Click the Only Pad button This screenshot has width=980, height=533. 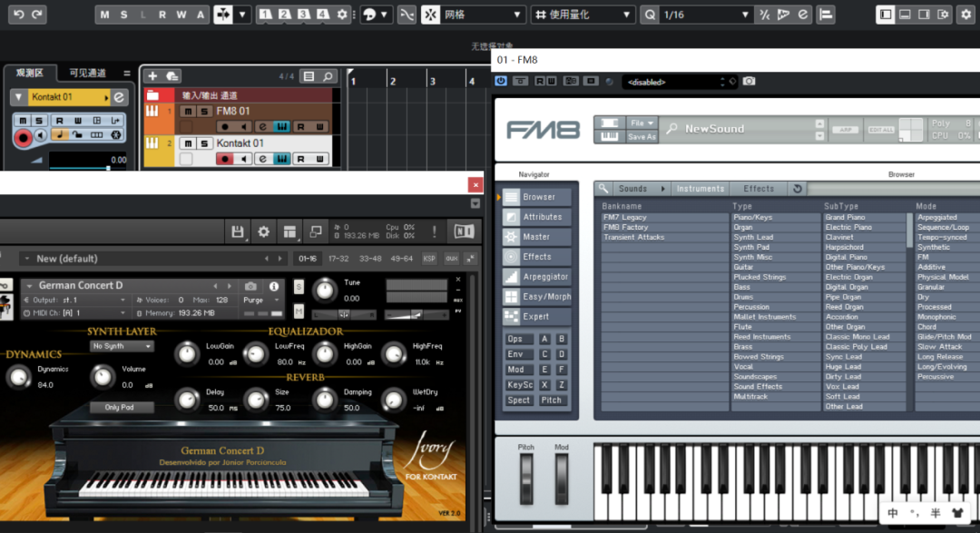tap(120, 408)
